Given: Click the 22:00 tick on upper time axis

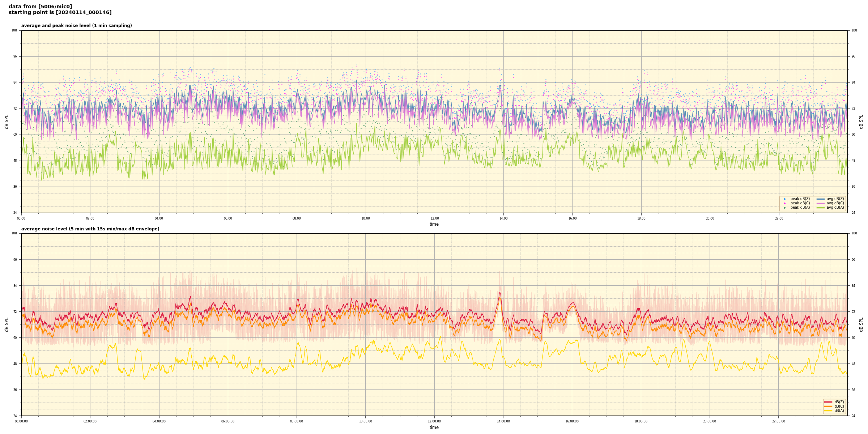Looking at the screenshot, I should 779,218.
